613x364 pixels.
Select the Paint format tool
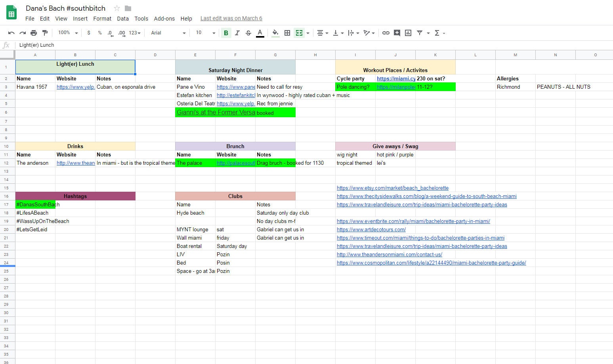[45, 33]
